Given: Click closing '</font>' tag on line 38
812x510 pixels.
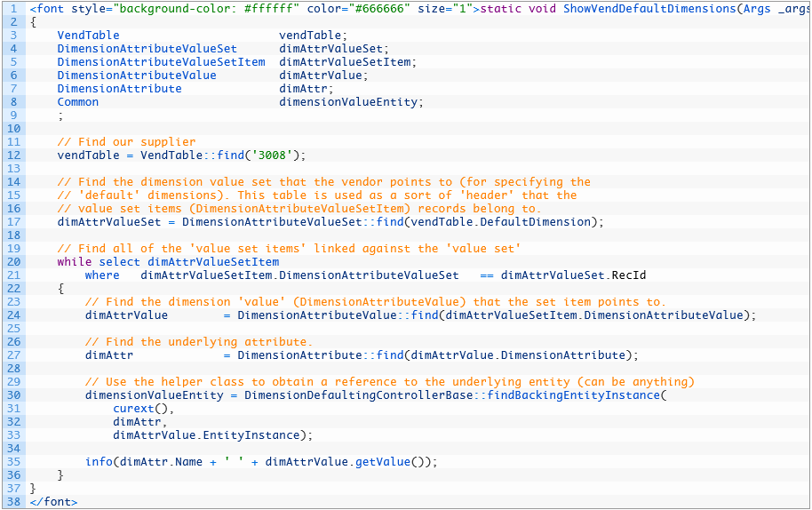Looking at the screenshot, I should tap(54, 501).
